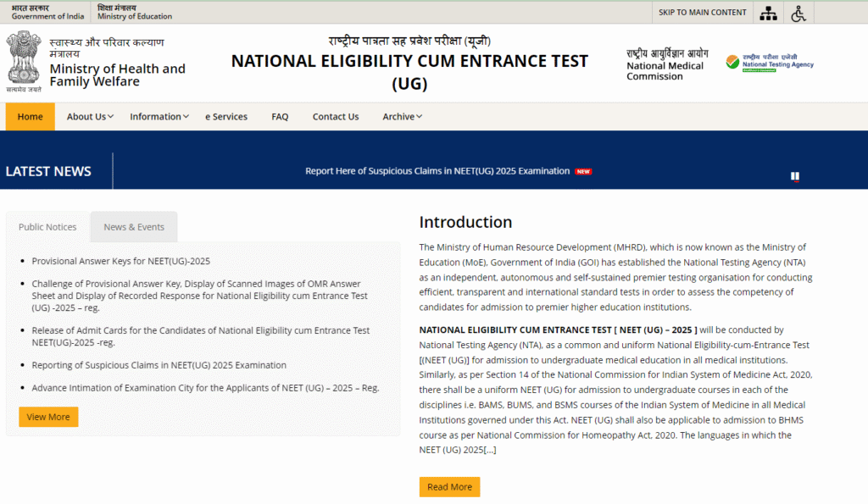Expand the About Us dropdown menu
This screenshot has width=868, height=504.
[x=90, y=117]
